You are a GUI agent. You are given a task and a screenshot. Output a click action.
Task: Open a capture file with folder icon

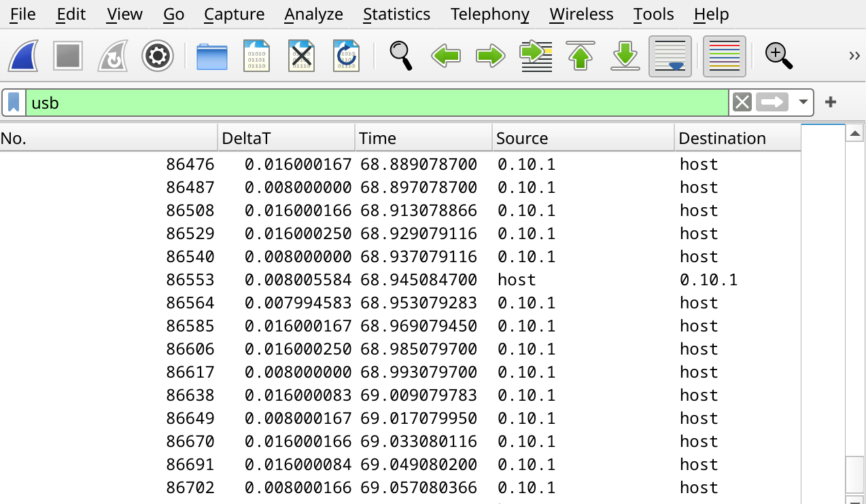click(x=212, y=56)
